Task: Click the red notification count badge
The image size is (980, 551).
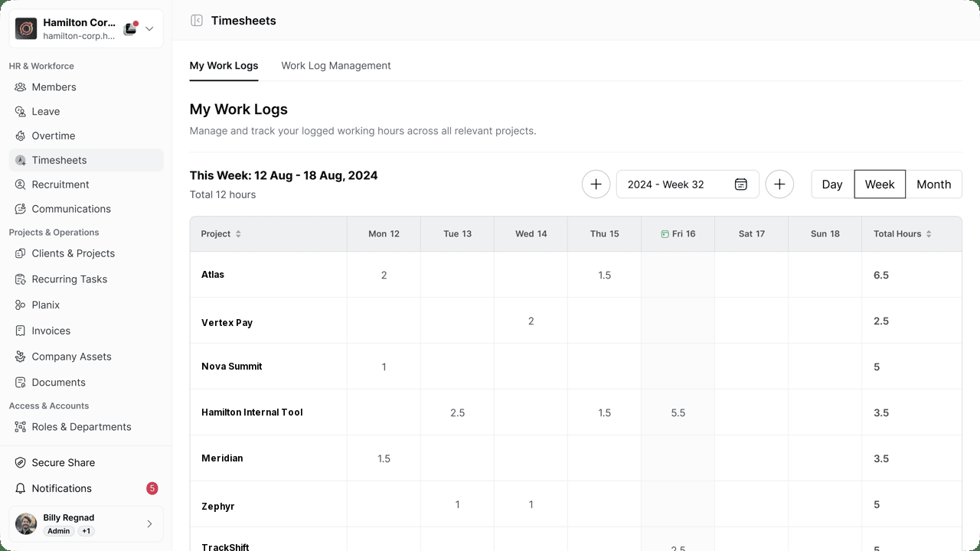Action: click(x=152, y=488)
